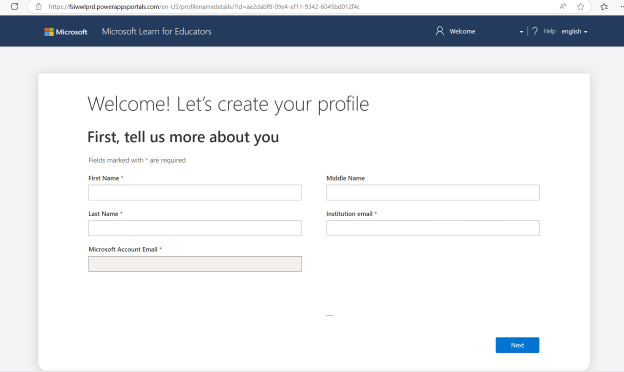
Task: Click the 'Fields marked with * are required' text
Action: [x=137, y=160]
